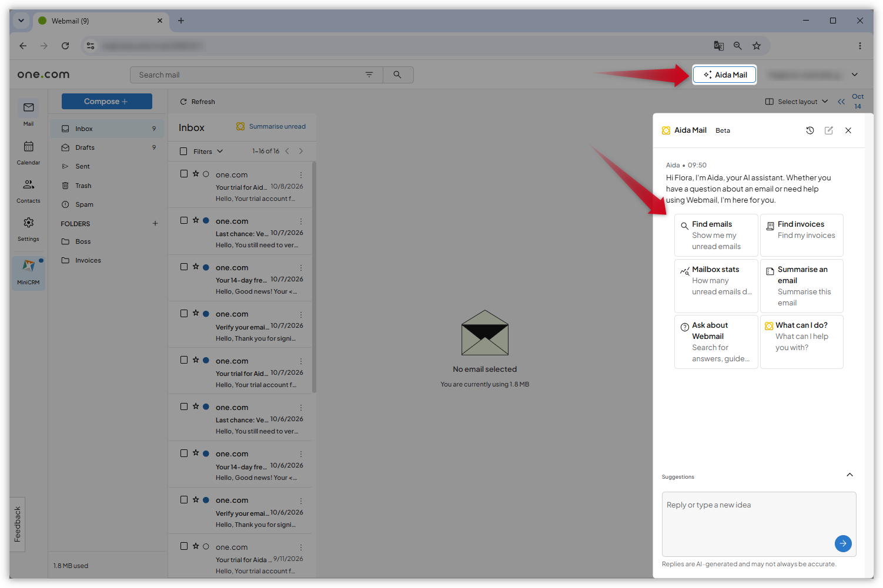
Task: Close the Aida Mail panel
Action: coord(848,130)
